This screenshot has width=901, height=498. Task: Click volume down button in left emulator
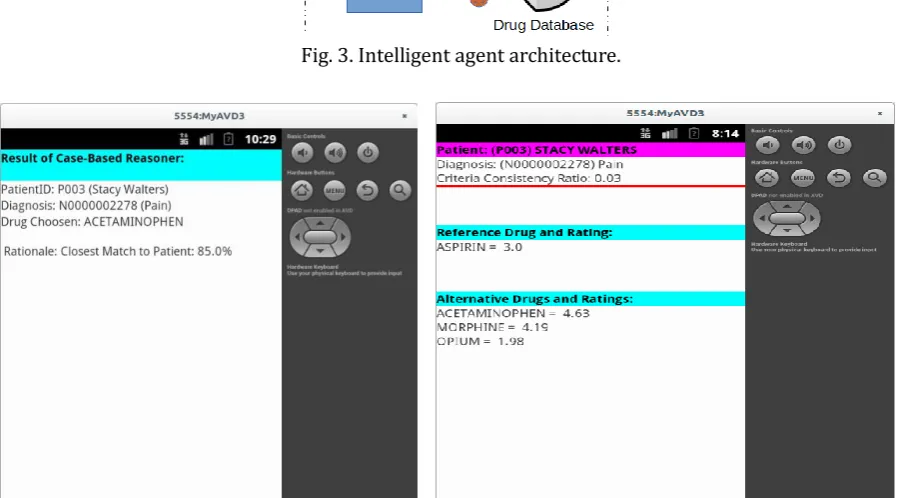pos(302,153)
